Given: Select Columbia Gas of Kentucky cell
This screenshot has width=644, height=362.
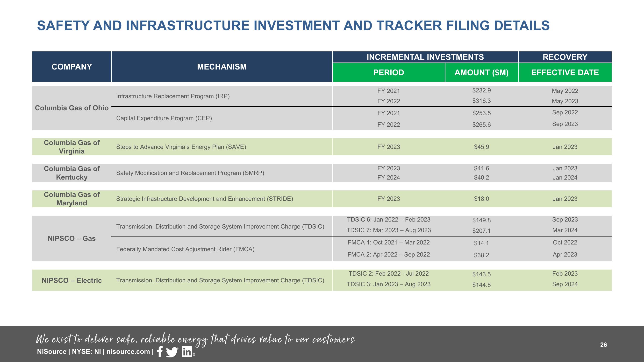Looking at the screenshot, I should point(72,173).
